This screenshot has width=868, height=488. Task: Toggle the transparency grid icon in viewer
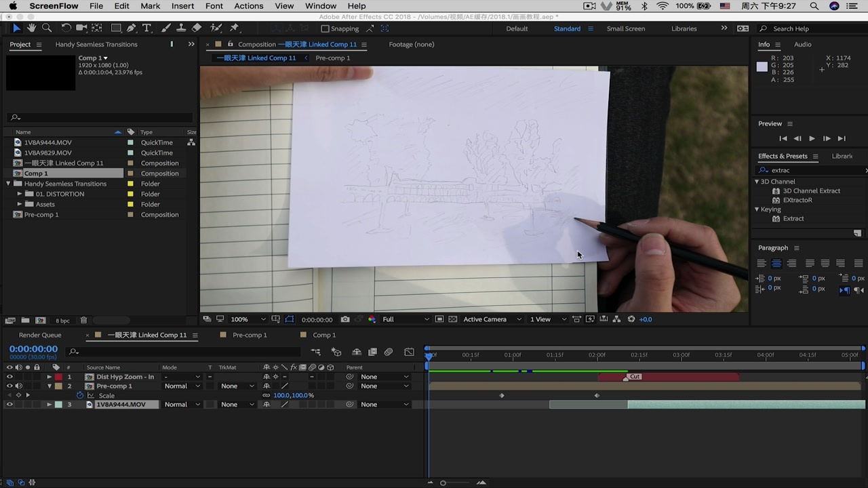pos(453,319)
